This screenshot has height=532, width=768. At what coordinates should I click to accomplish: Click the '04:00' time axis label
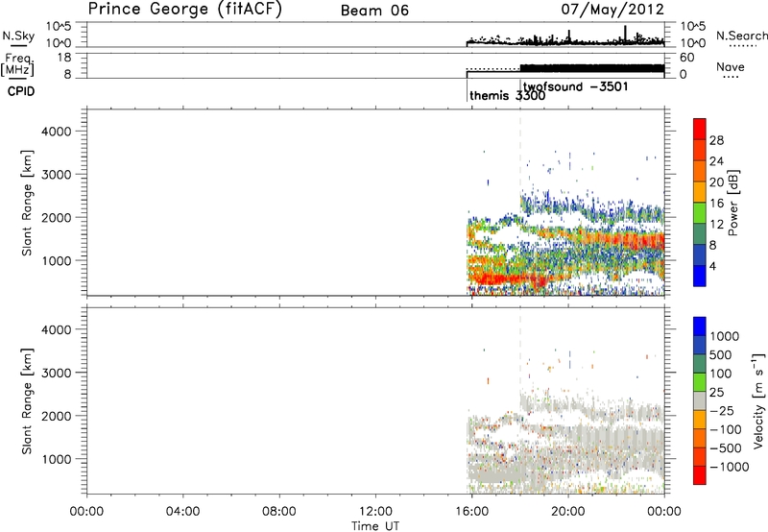[x=182, y=512]
